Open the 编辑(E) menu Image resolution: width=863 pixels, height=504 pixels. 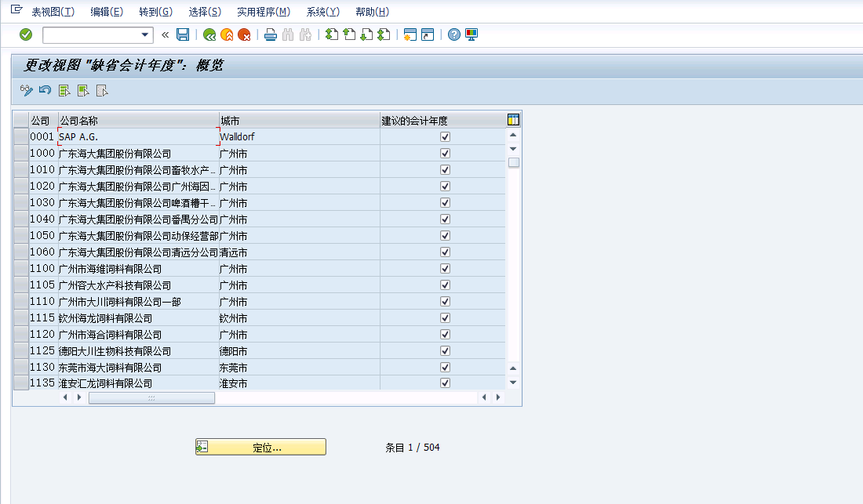[x=107, y=12]
